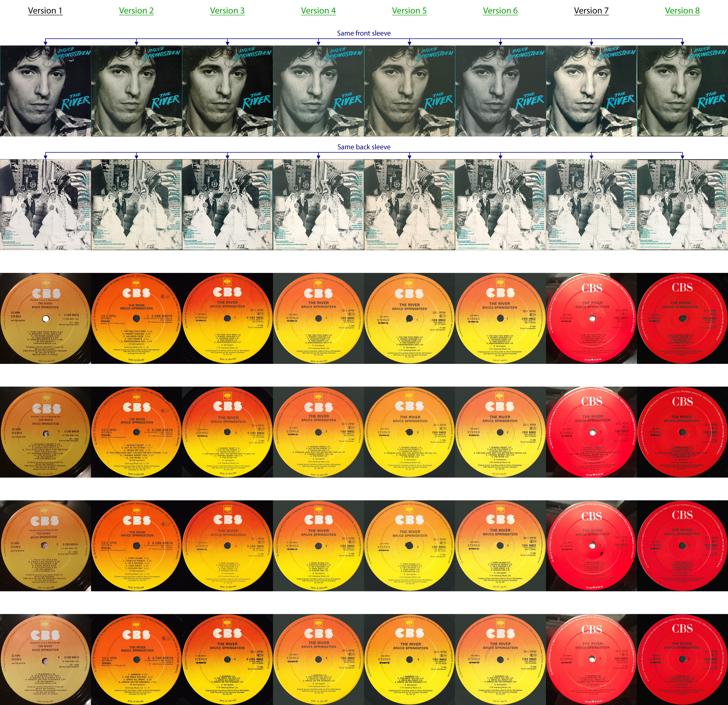Click the 'Same front sleeve' caption
The width and height of the screenshot is (728, 705).
pyautogui.click(x=364, y=33)
